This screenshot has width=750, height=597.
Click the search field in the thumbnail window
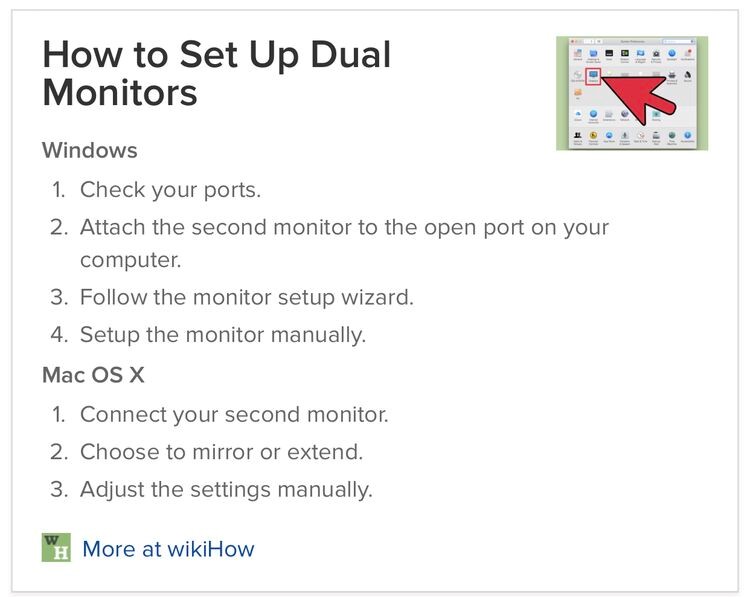point(678,42)
